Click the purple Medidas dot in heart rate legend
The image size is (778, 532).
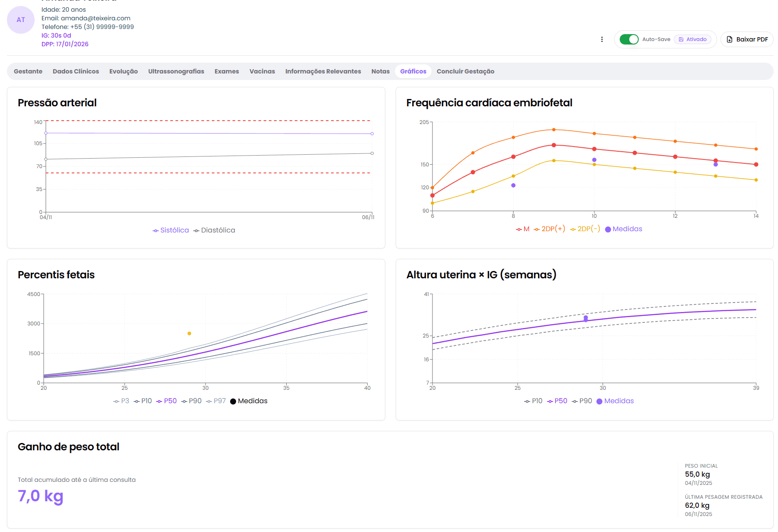click(x=608, y=229)
